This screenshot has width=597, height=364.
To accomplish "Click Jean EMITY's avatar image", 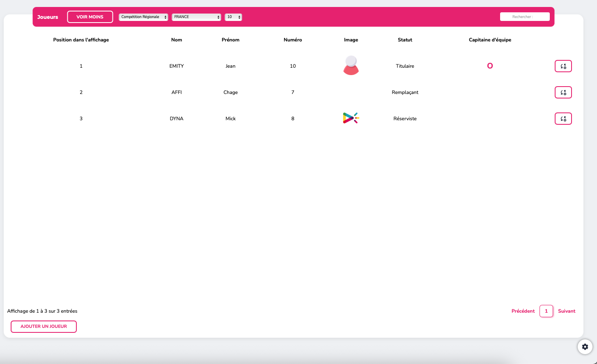I will (351, 66).
